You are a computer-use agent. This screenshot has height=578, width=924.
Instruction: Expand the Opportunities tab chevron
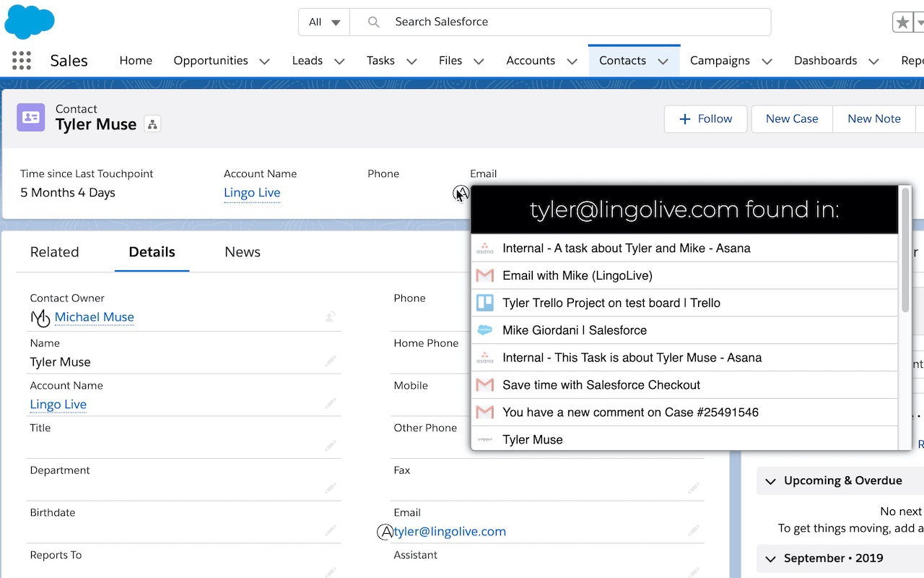265,61
